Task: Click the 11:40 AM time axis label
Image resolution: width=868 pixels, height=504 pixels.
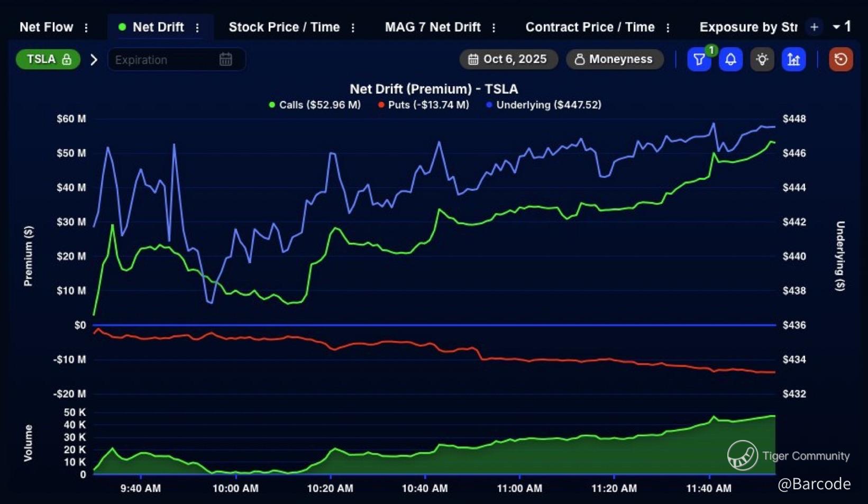Action: coord(709,489)
